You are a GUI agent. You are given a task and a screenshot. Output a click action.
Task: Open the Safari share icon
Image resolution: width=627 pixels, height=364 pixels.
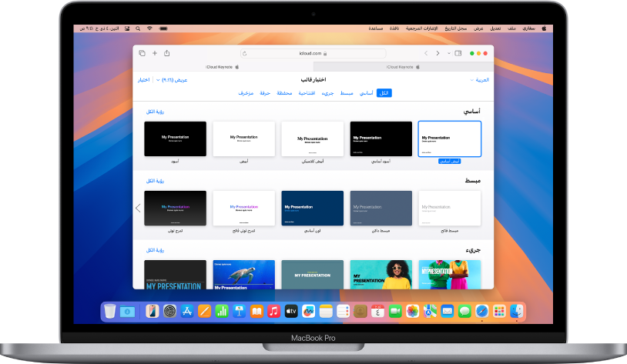[x=166, y=53]
